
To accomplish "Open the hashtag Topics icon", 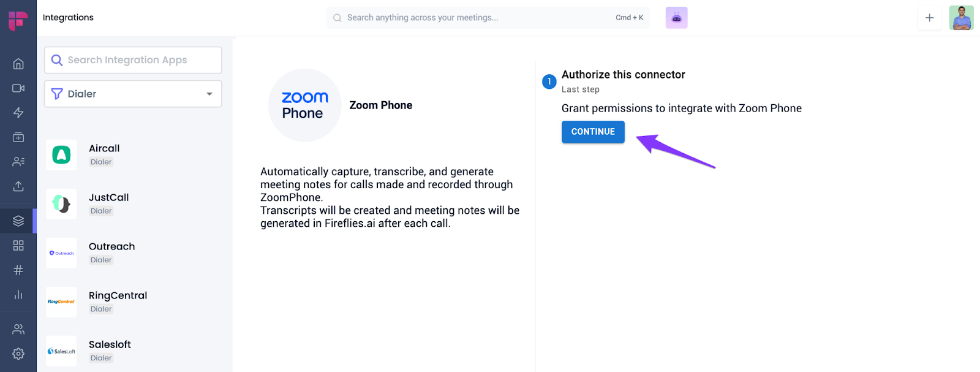I will 18,270.
